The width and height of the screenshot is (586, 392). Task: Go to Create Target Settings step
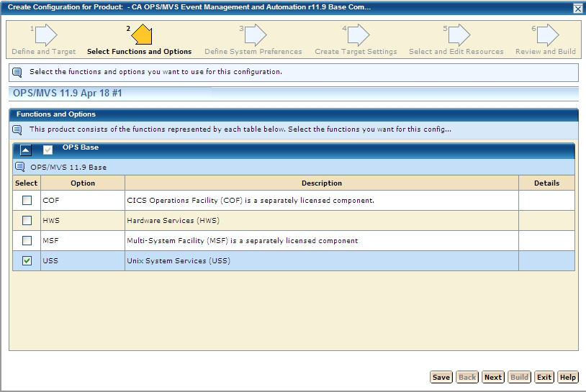[x=356, y=52]
